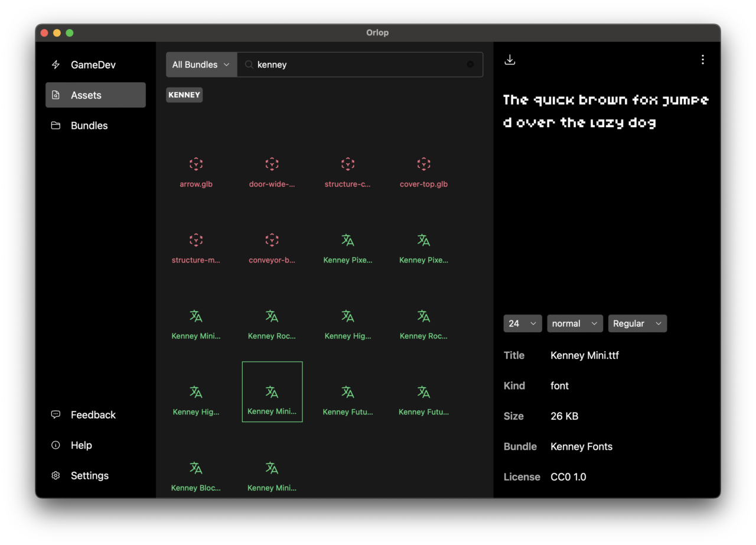Open the three-dot more options menu
The image size is (756, 545).
702,60
